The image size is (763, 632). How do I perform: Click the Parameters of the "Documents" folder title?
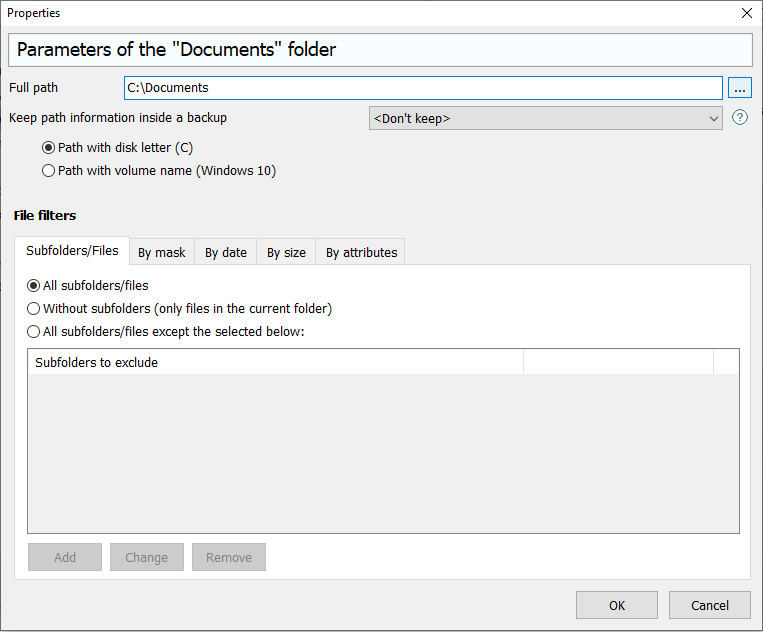click(x=176, y=50)
